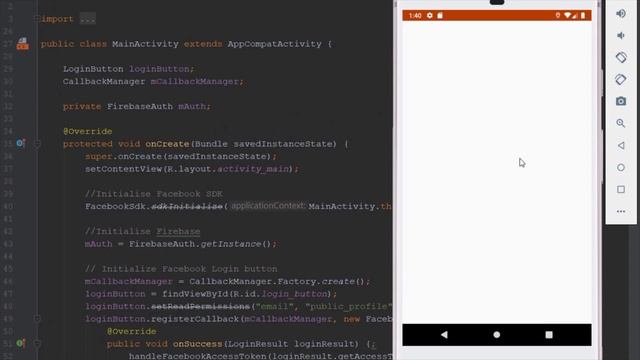Rotate emulator left using upper rotate icon
Image resolution: width=640 pixels, height=360 pixels.
(x=621, y=58)
